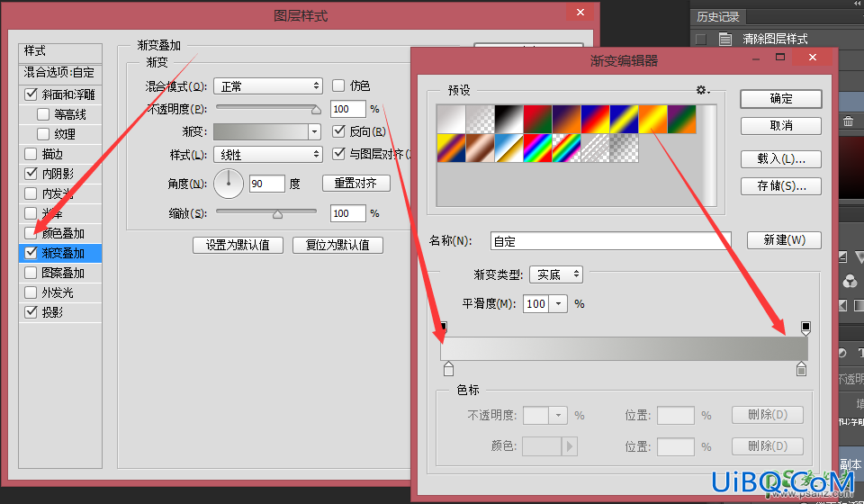Select the right color stop below gradient bar
Viewport: 864px width, 504px height.
(x=801, y=368)
